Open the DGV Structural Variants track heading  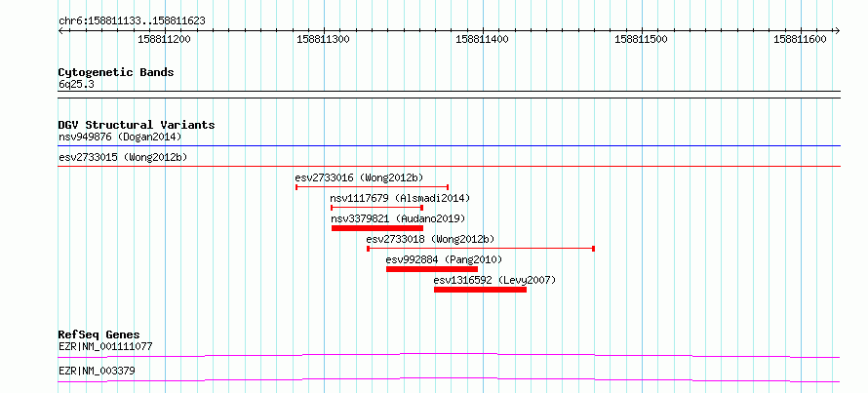click(137, 125)
